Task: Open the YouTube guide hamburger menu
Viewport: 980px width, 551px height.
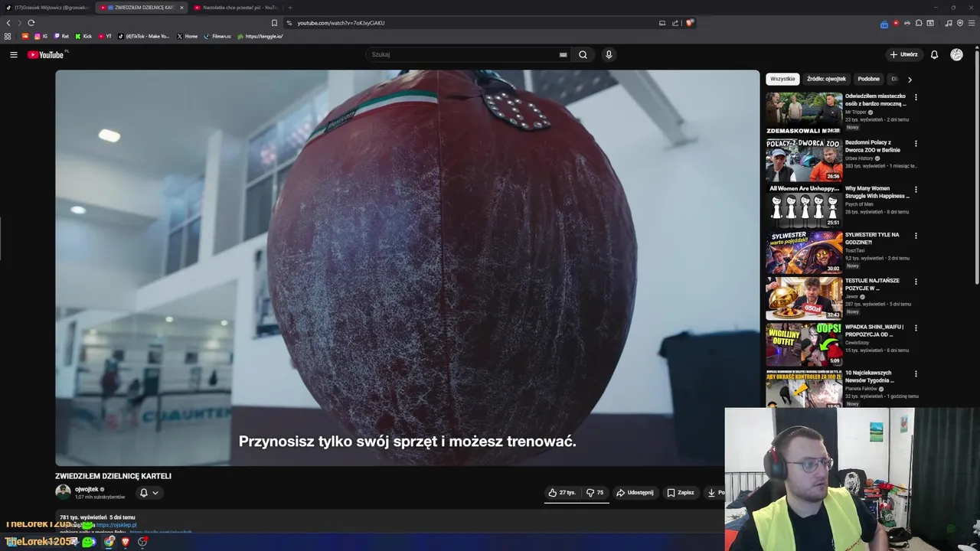Action: (13, 54)
